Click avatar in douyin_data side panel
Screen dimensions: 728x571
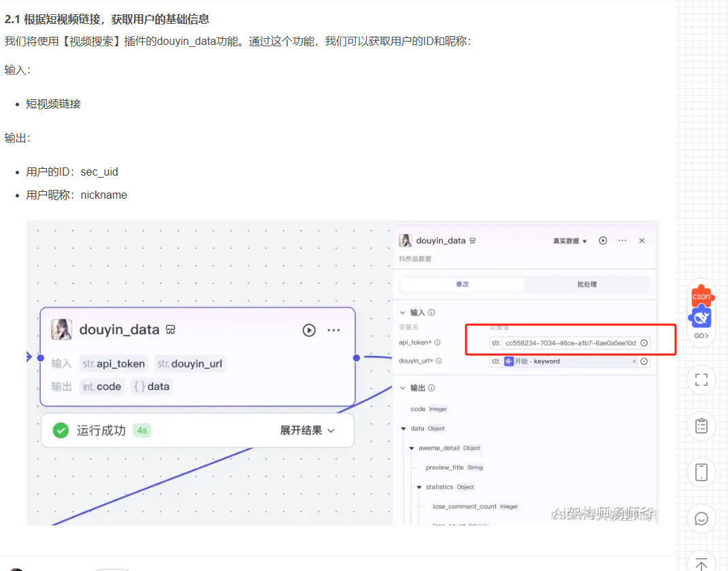tap(406, 240)
